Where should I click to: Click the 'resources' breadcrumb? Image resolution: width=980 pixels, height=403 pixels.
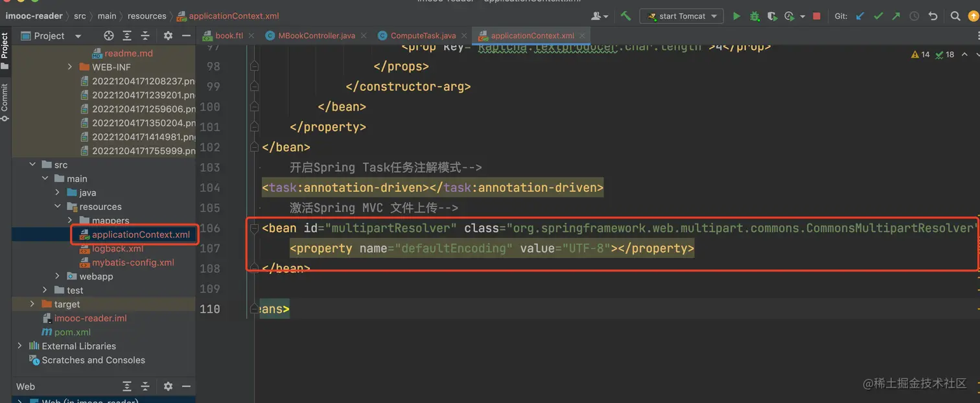[x=146, y=16]
